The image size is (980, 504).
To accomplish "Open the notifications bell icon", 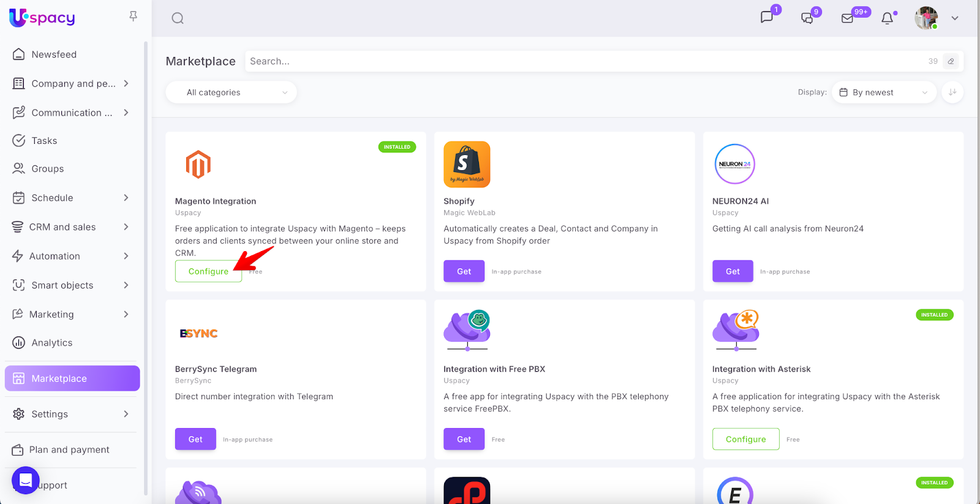I will coord(887,18).
